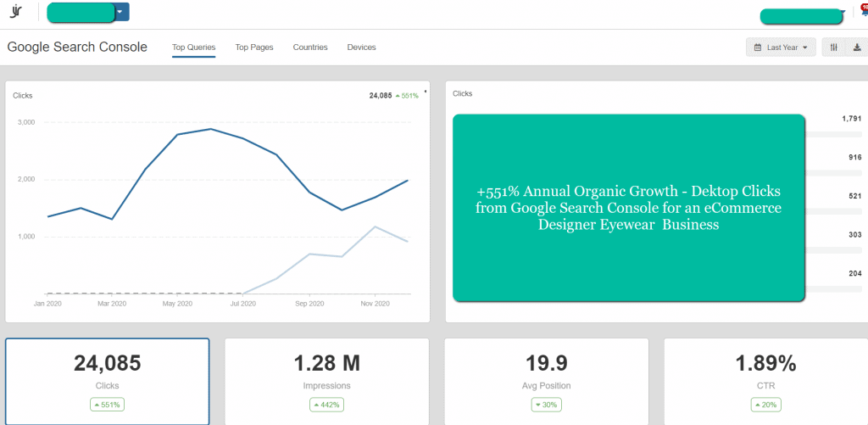Screen dimensions: 868x425
Task: Select the 1.28 M Impressions metric card
Action: coord(326,381)
